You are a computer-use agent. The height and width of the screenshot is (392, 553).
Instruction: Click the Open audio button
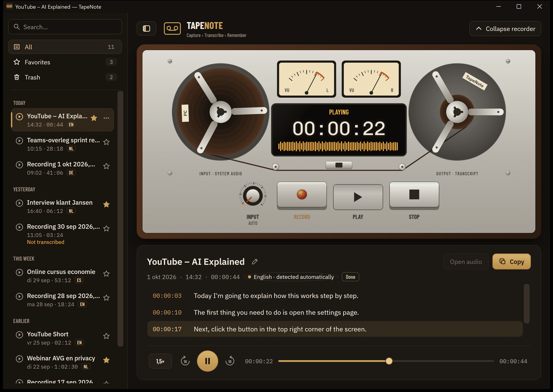tap(466, 262)
